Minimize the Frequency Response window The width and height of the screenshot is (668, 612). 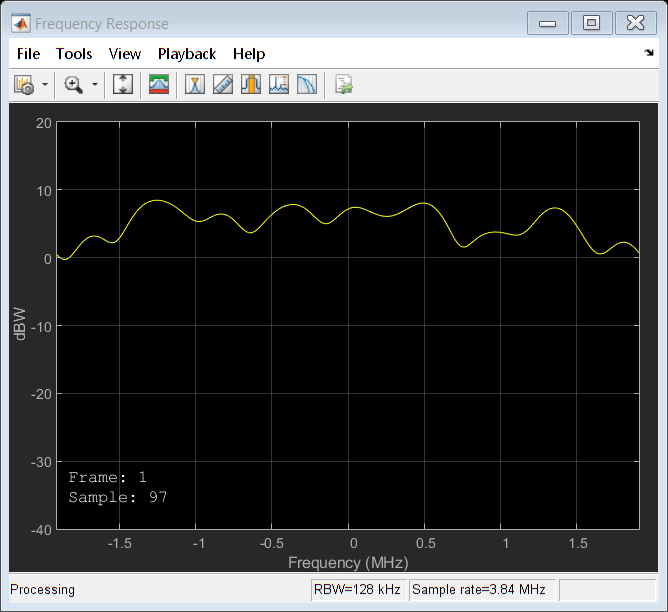tap(547, 23)
